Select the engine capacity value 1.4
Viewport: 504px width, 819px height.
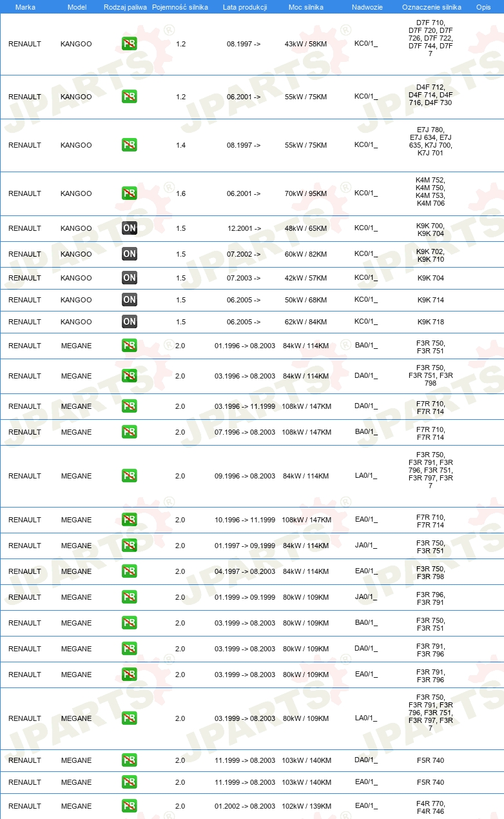pyautogui.click(x=180, y=145)
